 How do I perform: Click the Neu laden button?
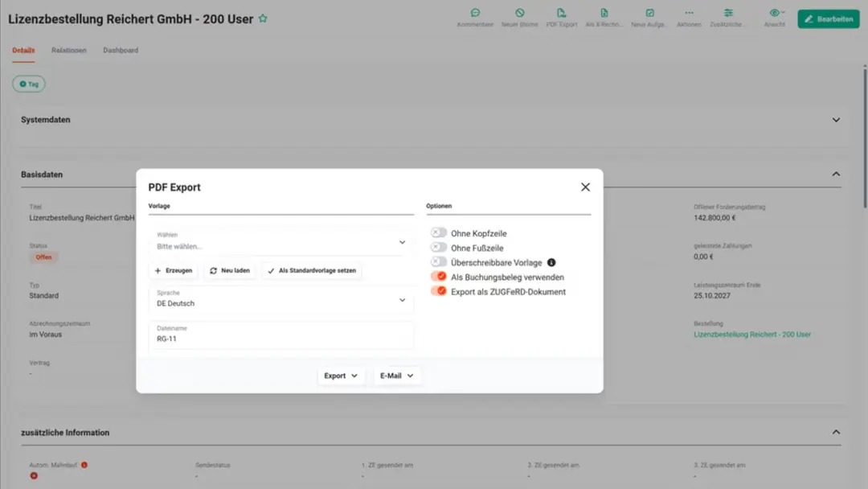[x=230, y=271]
